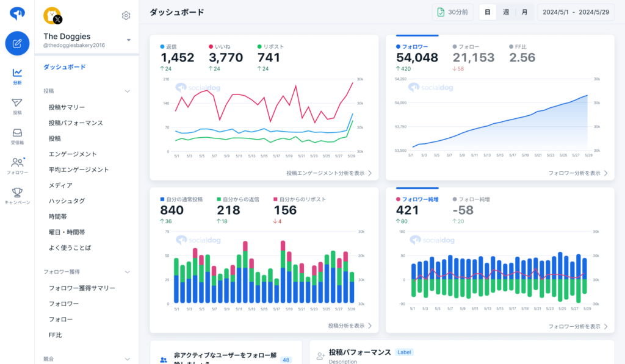The height and width of the screenshot is (364, 625).
Task: Open the 受信箱 inbox icon
Action: [x=17, y=136]
